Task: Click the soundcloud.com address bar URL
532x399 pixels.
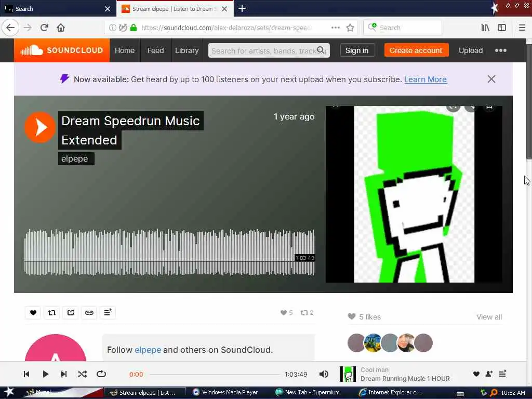Action: [x=225, y=28]
